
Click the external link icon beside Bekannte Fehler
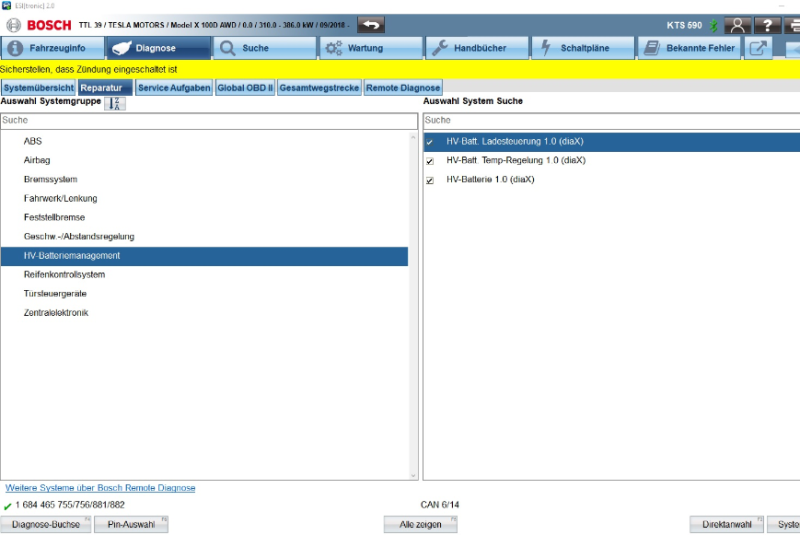click(760, 48)
